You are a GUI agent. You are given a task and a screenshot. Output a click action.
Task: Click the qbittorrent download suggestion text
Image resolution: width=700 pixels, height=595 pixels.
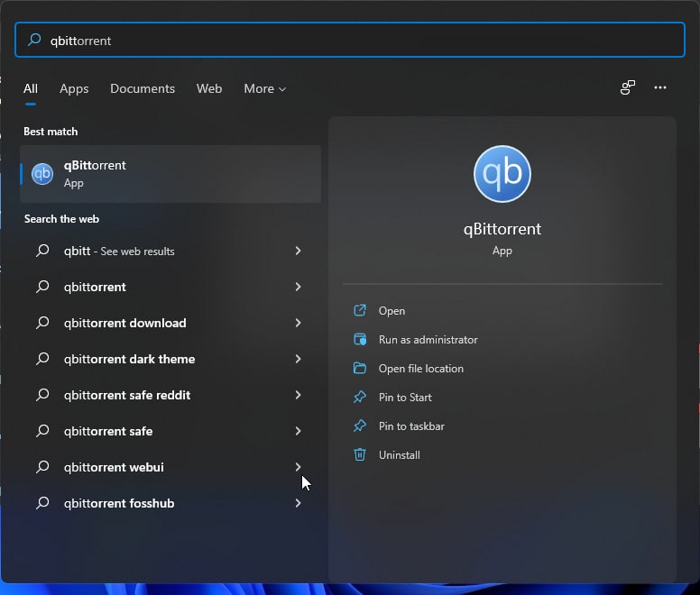point(125,323)
